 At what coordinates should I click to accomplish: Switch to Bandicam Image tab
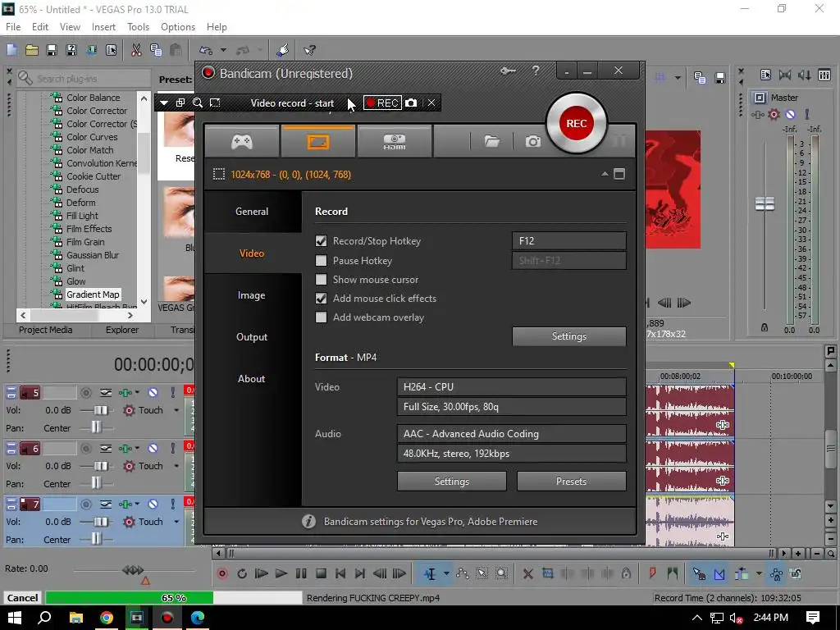coord(252,295)
